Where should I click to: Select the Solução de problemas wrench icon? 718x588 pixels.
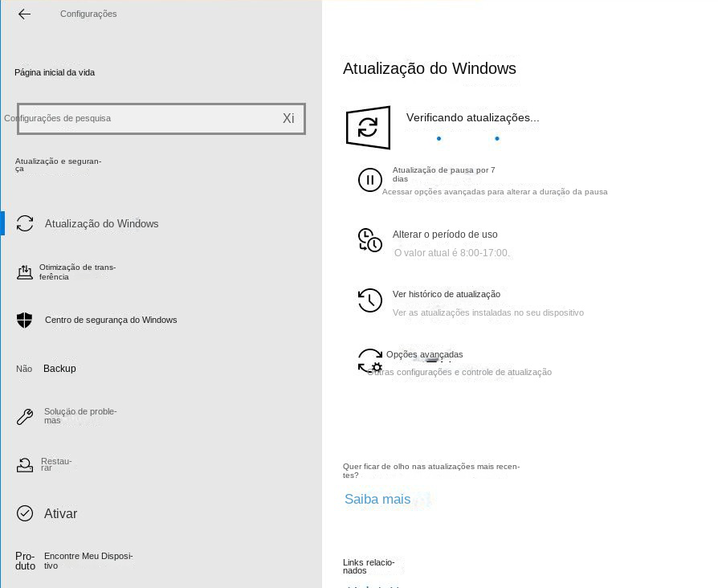click(25, 416)
